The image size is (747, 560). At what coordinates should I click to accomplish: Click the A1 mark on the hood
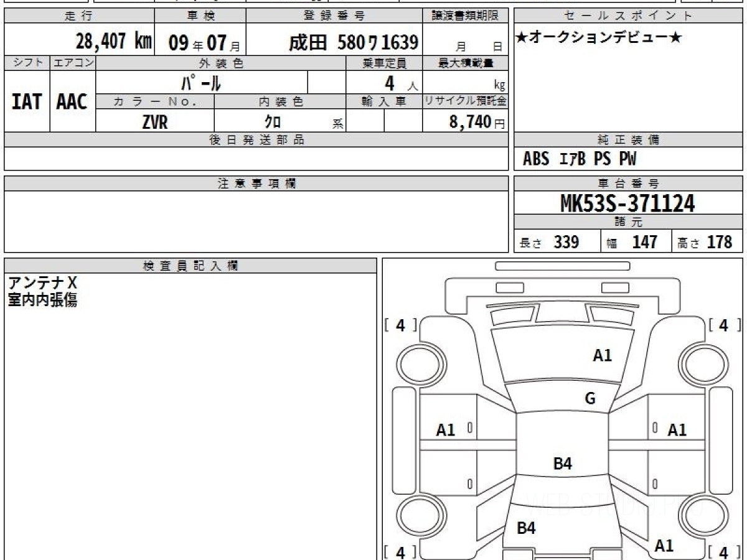tap(602, 355)
